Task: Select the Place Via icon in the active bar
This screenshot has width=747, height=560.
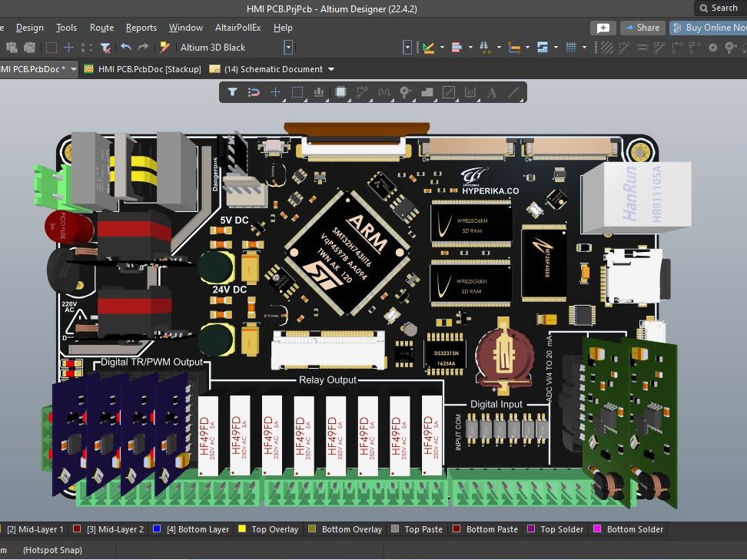Action: [x=406, y=92]
